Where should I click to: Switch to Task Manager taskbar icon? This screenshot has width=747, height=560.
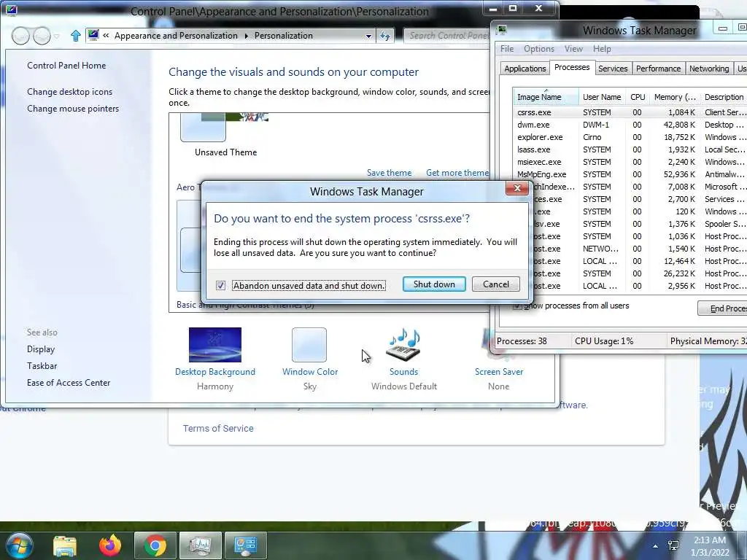pos(200,545)
